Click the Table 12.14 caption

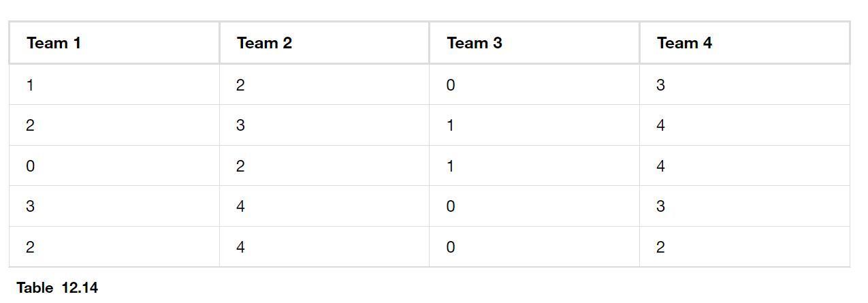click(57, 287)
